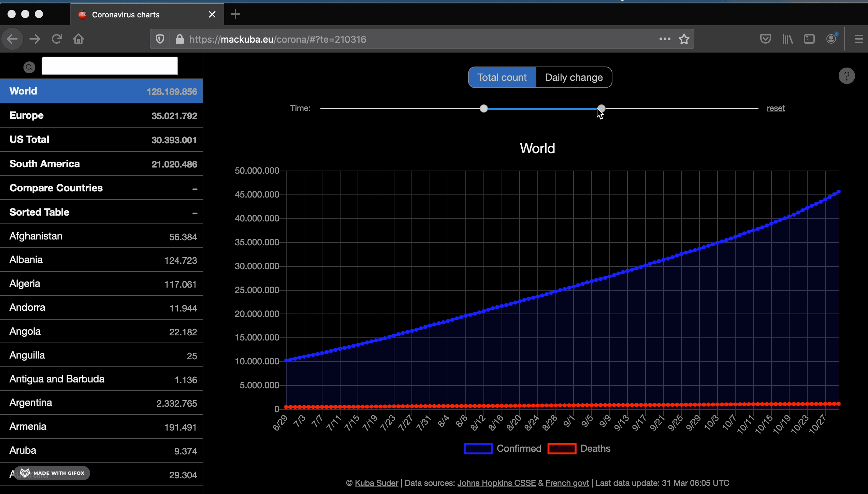Viewport: 868px width, 494px height.
Task: Switch chart to Daily change
Action: [x=574, y=77]
